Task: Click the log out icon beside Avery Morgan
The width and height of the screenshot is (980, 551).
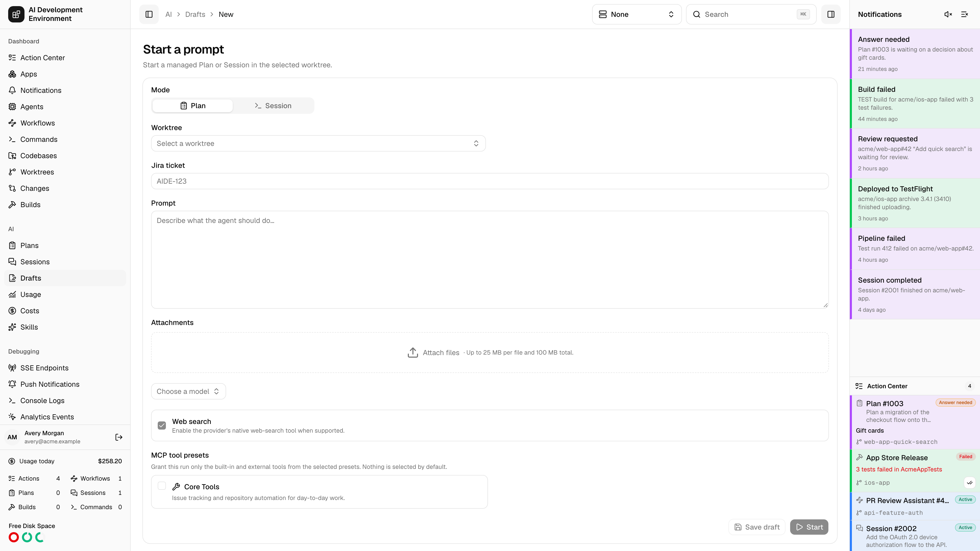Action: pyautogui.click(x=119, y=437)
